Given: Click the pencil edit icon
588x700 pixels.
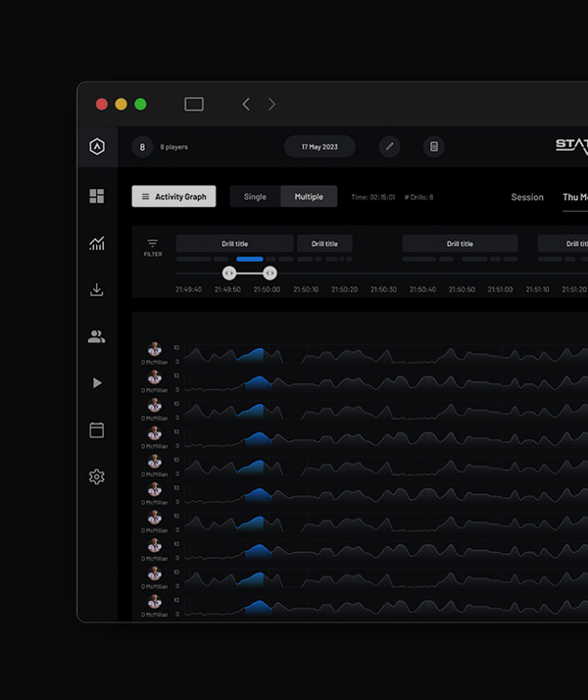Looking at the screenshot, I should pyautogui.click(x=390, y=147).
